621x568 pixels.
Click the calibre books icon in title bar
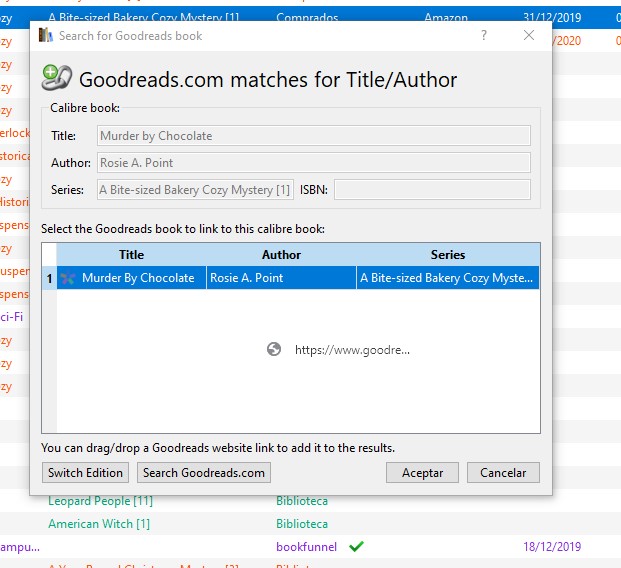tap(46, 35)
